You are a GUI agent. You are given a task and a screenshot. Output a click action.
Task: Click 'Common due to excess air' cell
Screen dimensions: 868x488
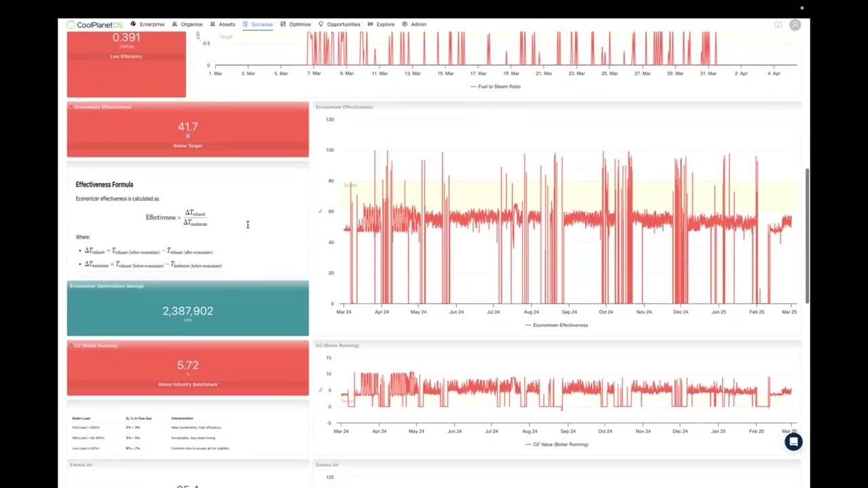pyautogui.click(x=200, y=448)
